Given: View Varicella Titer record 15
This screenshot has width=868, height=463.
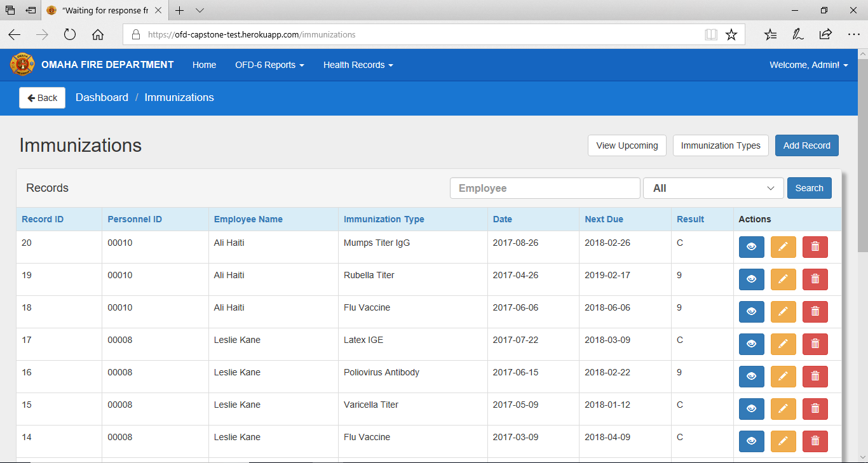Looking at the screenshot, I should 752,409.
